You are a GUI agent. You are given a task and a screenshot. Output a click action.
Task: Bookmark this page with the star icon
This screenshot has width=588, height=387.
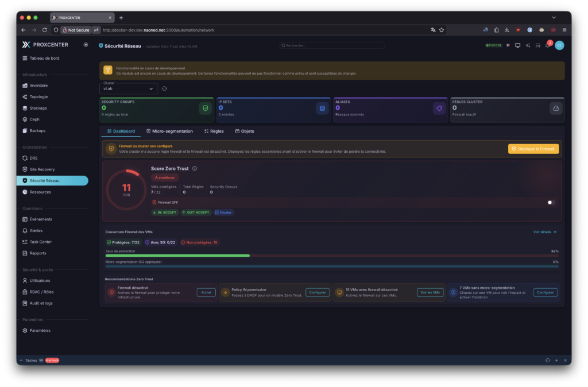442,30
